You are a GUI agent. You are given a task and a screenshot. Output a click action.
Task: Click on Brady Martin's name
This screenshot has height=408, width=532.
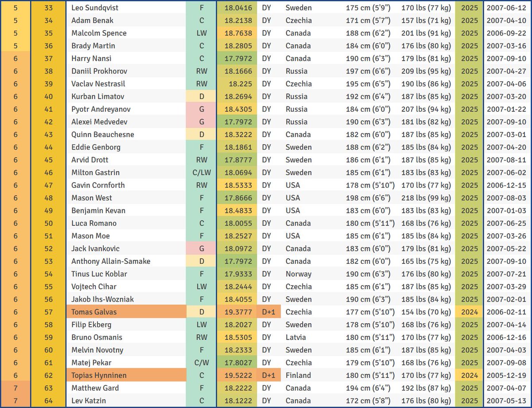point(126,46)
